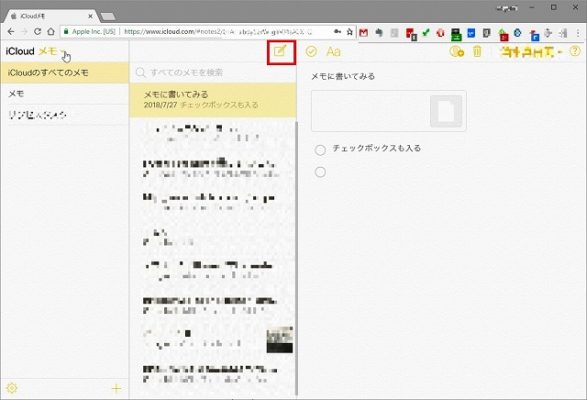Open the note with image thumbnail in list

tap(213, 339)
